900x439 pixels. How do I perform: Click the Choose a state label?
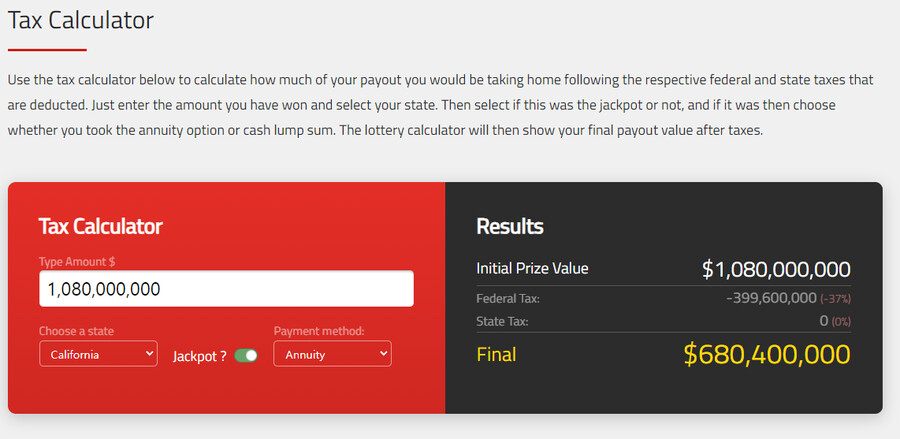76,331
